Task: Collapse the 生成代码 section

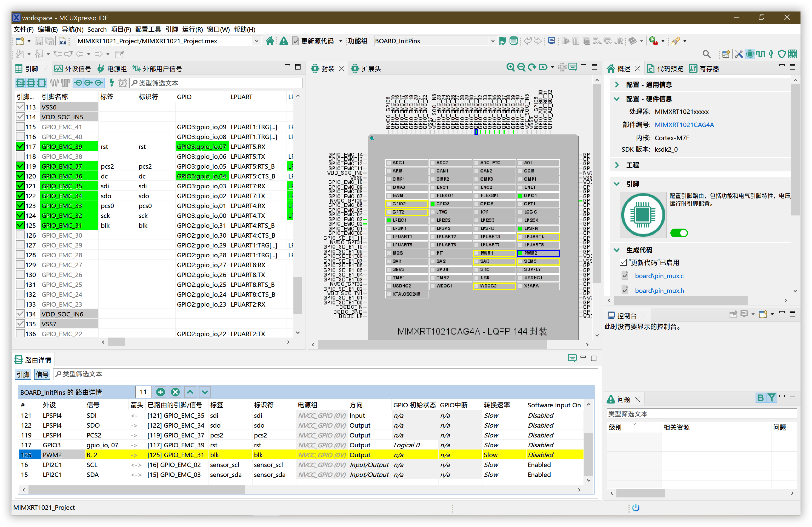Action: click(x=617, y=250)
